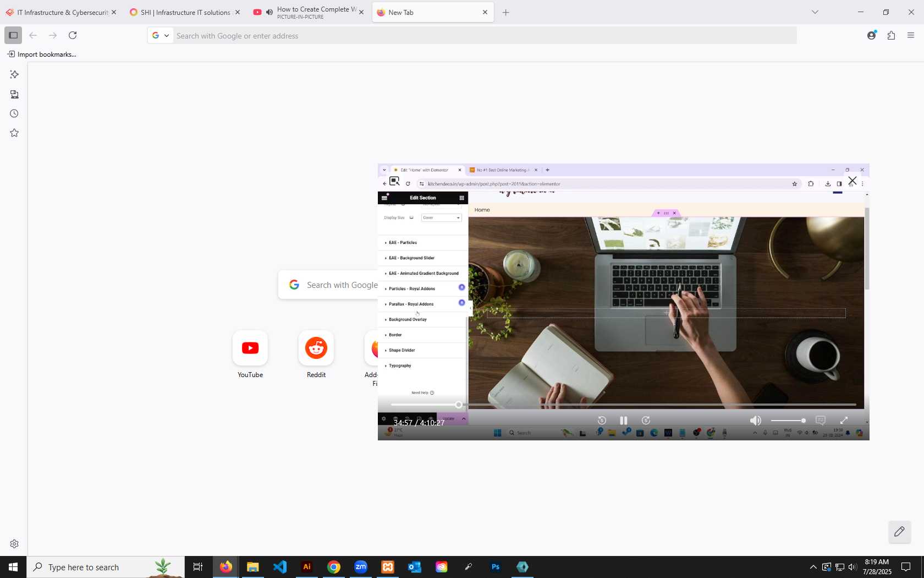Rewind the video five seconds

click(602, 421)
